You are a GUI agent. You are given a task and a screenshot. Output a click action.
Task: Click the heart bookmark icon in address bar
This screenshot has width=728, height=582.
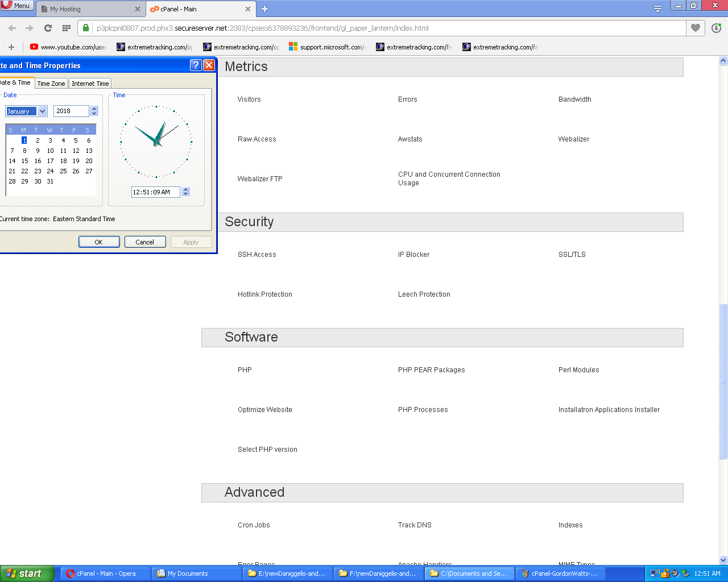click(x=695, y=28)
